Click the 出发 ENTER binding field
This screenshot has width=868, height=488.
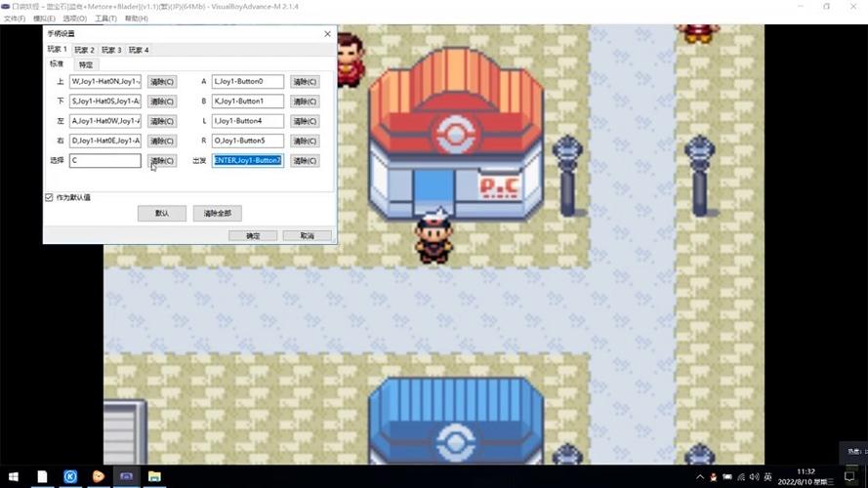click(x=248, y=161)
